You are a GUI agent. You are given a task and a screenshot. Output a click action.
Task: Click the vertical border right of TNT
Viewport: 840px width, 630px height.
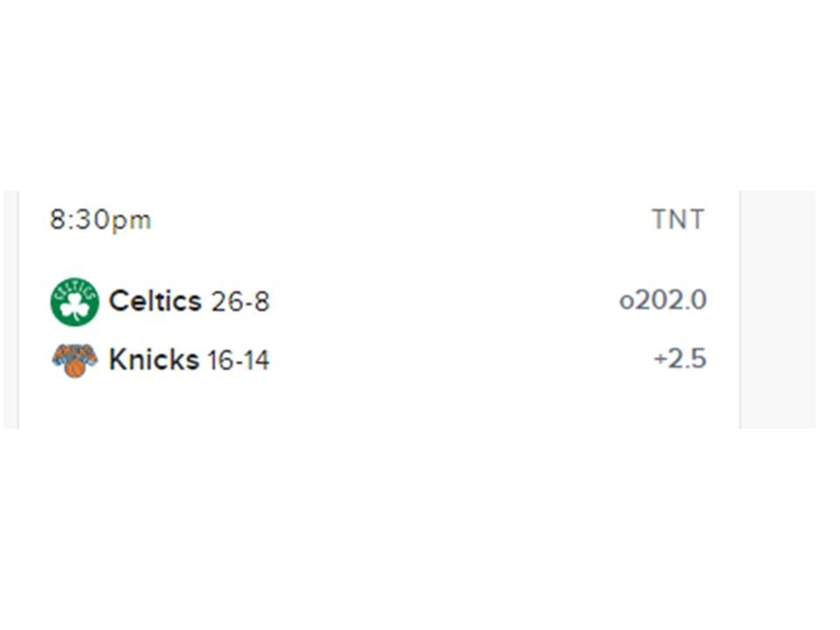point(740,309)
